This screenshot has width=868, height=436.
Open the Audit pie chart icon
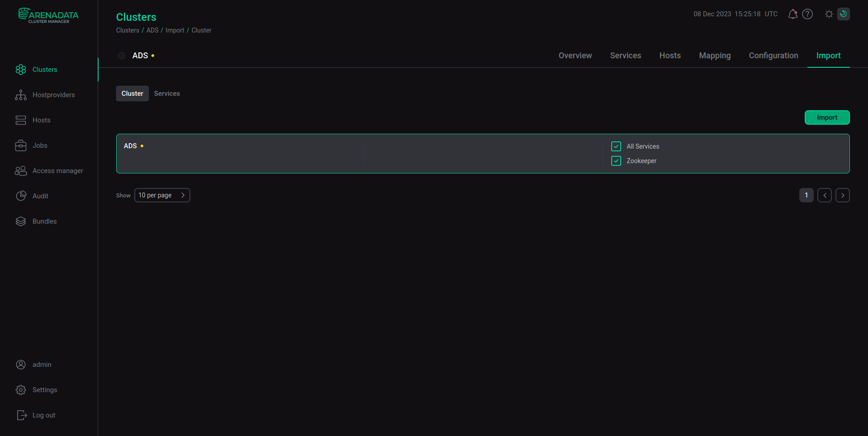(x=21, y=196)
